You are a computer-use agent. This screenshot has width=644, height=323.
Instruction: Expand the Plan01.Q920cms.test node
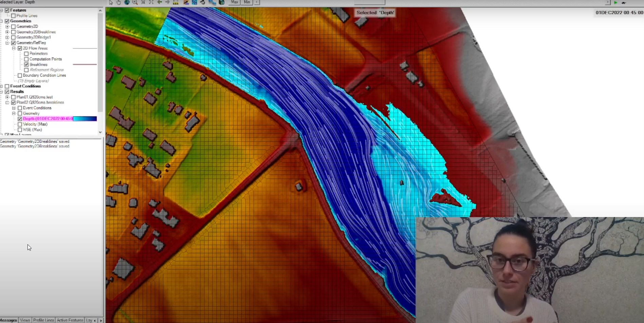[7, 97]
